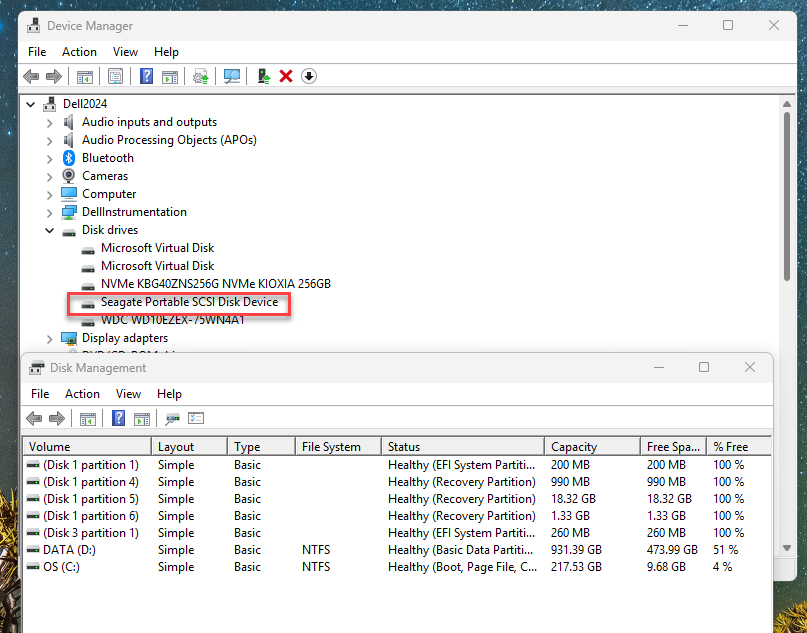Expand the DellInstrumentation category

pyautogui.click(x=49, y=213)
